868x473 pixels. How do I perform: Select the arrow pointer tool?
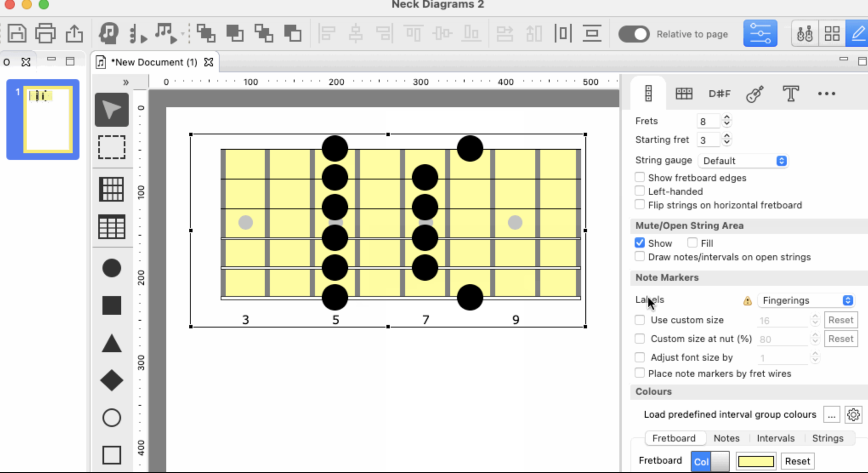tap(111, 110)
